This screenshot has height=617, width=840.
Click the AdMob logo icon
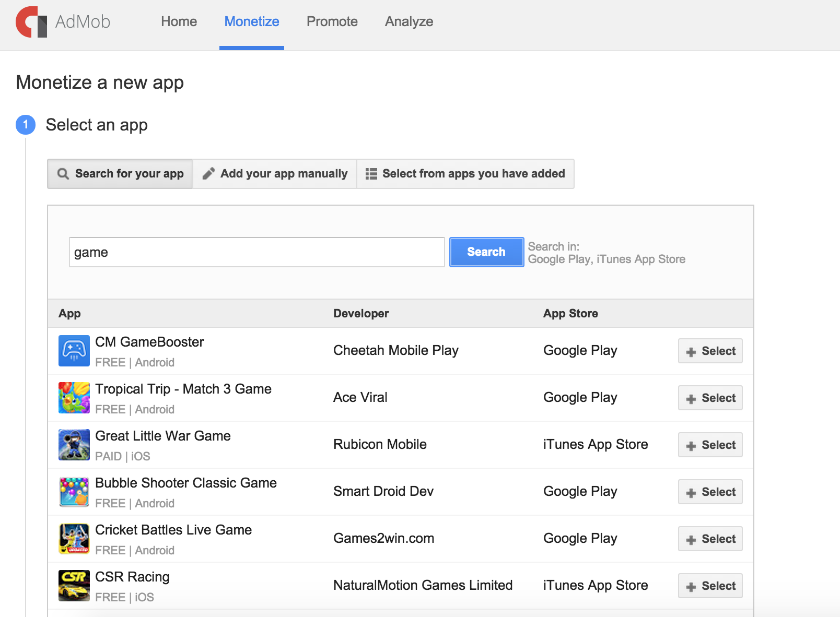31,22
